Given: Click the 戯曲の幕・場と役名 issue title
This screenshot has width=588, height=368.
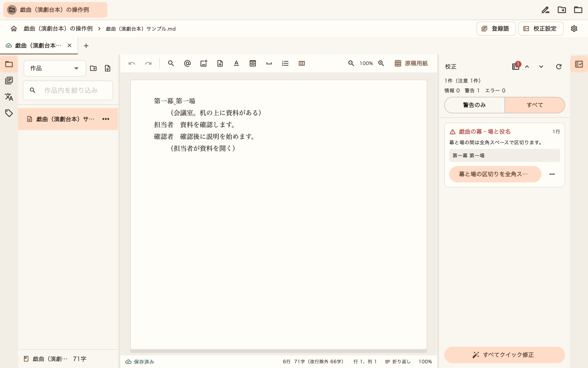Looking at the screenshot, I should pyautogui.click(x=484, y=132).
